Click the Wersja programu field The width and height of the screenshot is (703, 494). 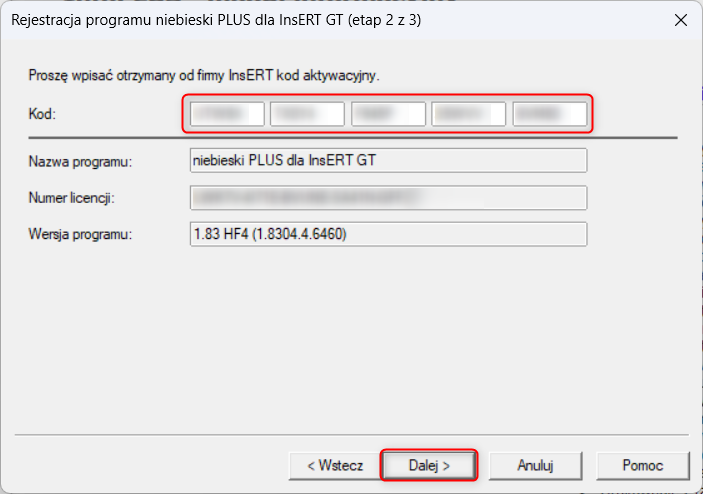point(388,234)
